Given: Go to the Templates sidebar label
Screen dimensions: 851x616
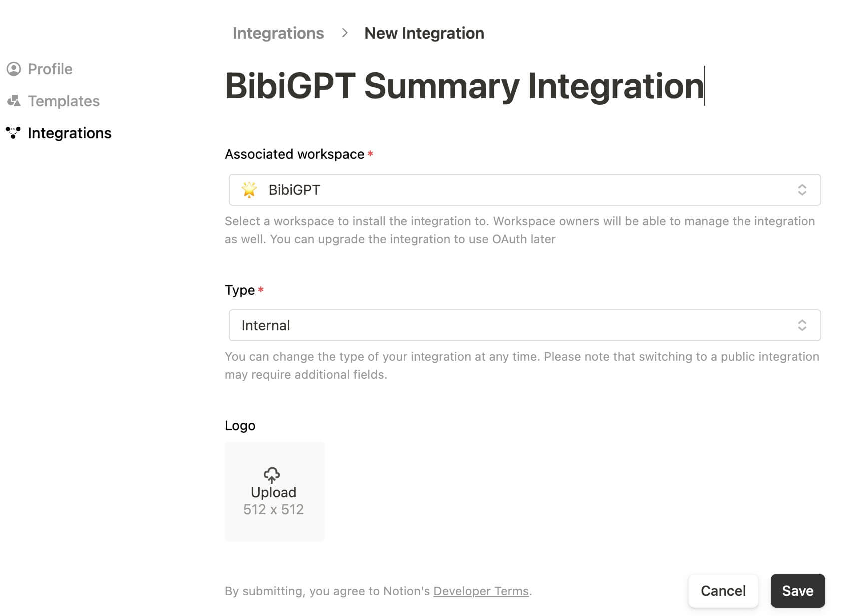Looking at the screenshot, I should tap(64, 101).
